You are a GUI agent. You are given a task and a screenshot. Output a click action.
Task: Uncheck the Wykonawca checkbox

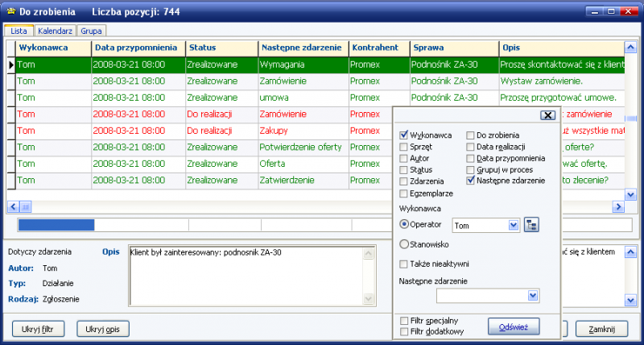point(404,135)
